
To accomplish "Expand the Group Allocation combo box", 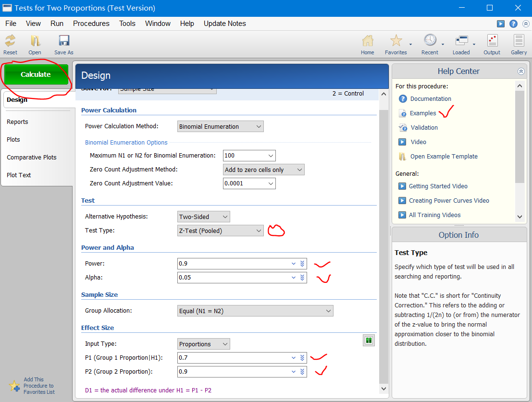I will click(255, 311).
